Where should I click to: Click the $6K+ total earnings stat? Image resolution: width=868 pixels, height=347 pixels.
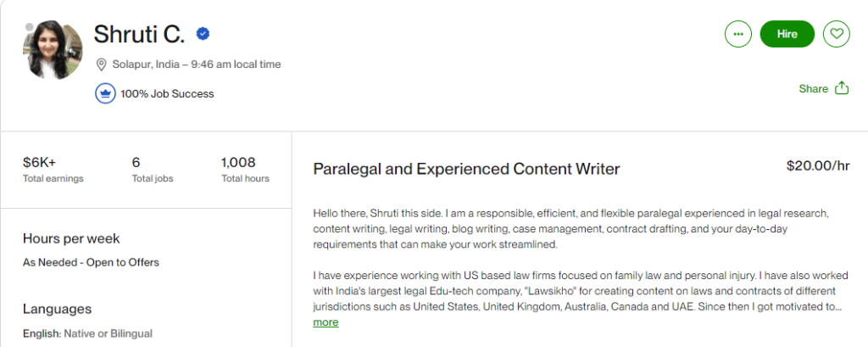pos(40,162)
